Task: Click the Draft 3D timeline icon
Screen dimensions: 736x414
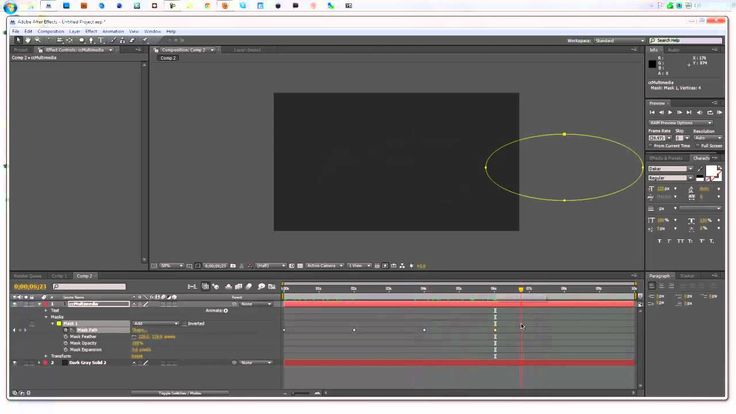Action: [216, 286]
